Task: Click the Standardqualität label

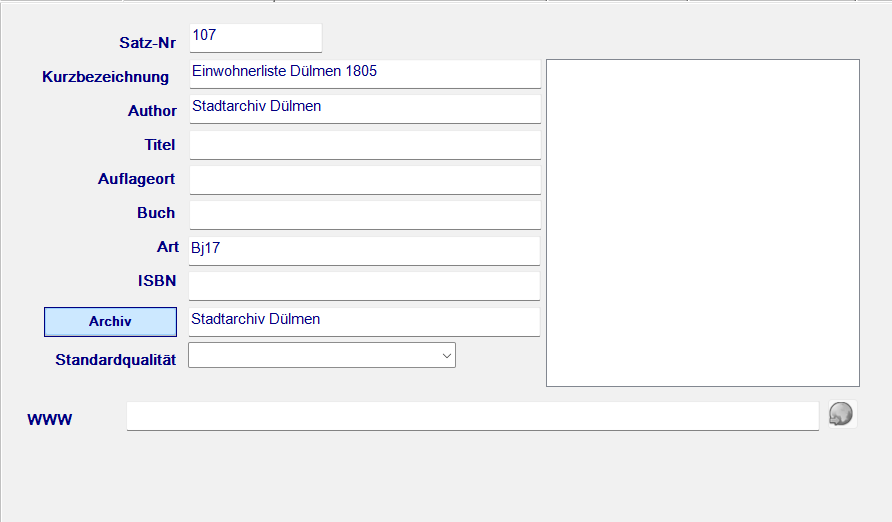Action: [116, 360]
